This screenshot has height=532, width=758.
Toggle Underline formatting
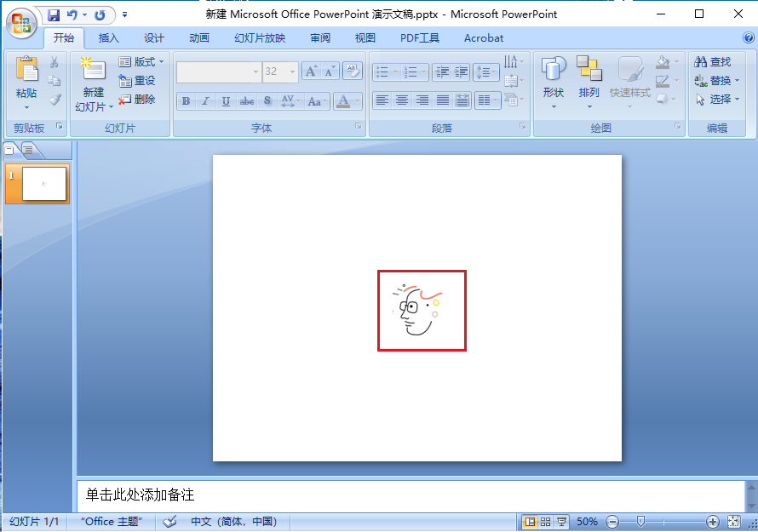226,101
